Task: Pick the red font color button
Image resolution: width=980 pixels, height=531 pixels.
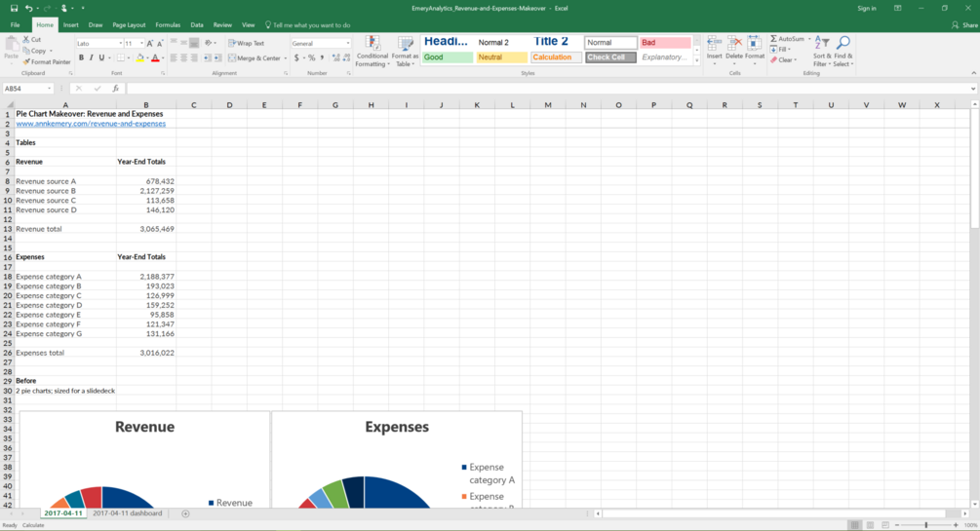Action: click(155, 58)
